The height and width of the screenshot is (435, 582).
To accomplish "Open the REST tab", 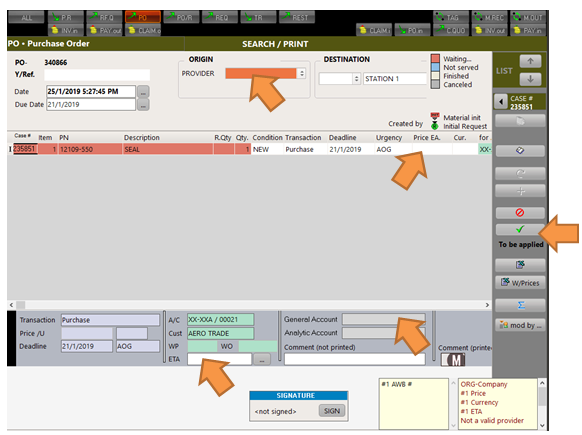I will pyautogui.click(x=297, y=17).
